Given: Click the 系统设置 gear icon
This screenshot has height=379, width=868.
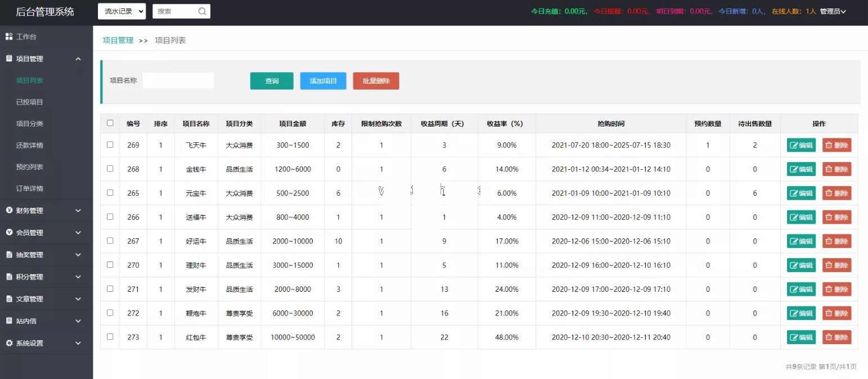Looking at the screenshot, I should coord(9,343).
